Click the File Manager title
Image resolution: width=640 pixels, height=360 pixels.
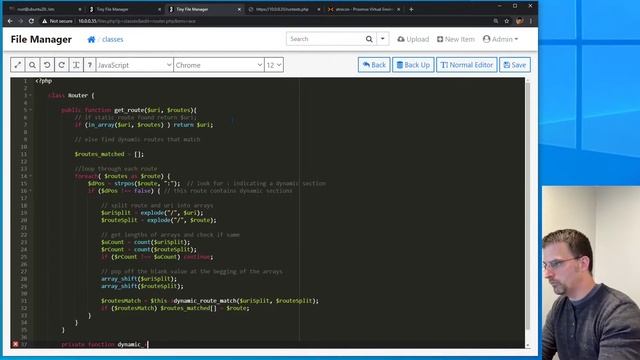pyautogui.click(x=41, y=39)
